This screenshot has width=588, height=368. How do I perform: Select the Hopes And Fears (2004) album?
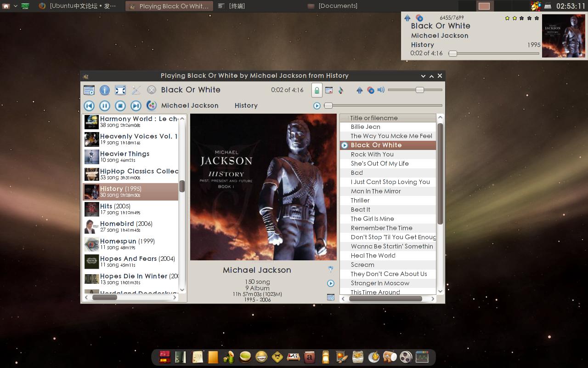130,262
